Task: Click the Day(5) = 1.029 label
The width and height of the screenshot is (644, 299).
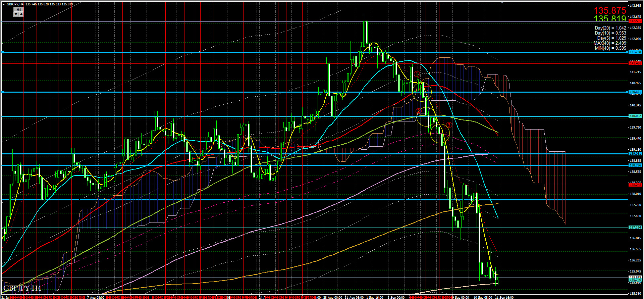Action: click(611, 38)
